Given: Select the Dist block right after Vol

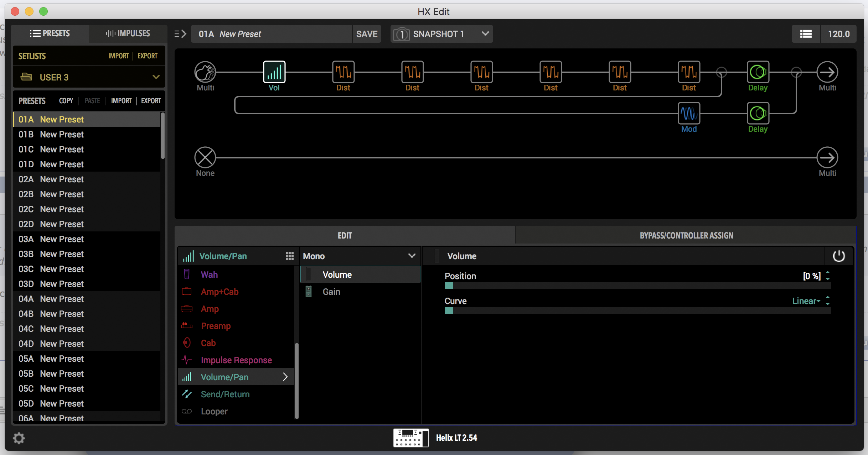Looking at the screenshot, I should [x=343, y=72].
